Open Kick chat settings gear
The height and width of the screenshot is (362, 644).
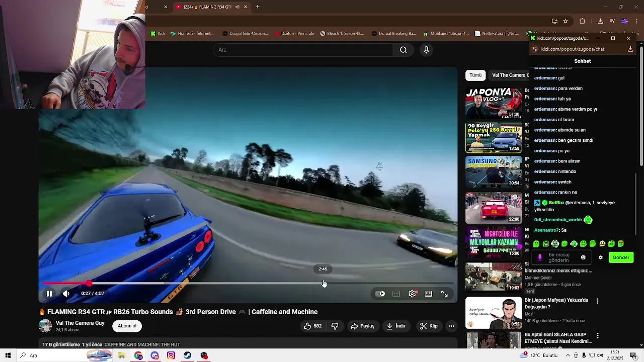pyautogui.click(x=600, y=257)
